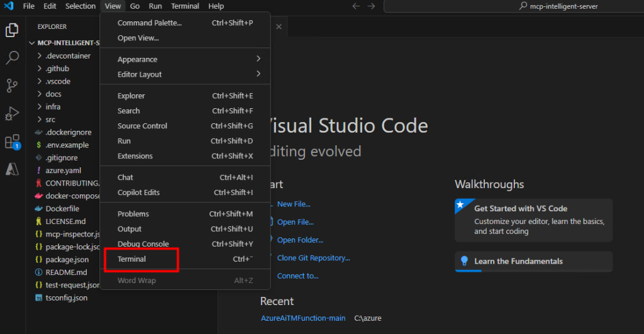Open mcp-inspector.js file in explorer

pos(72,234)
